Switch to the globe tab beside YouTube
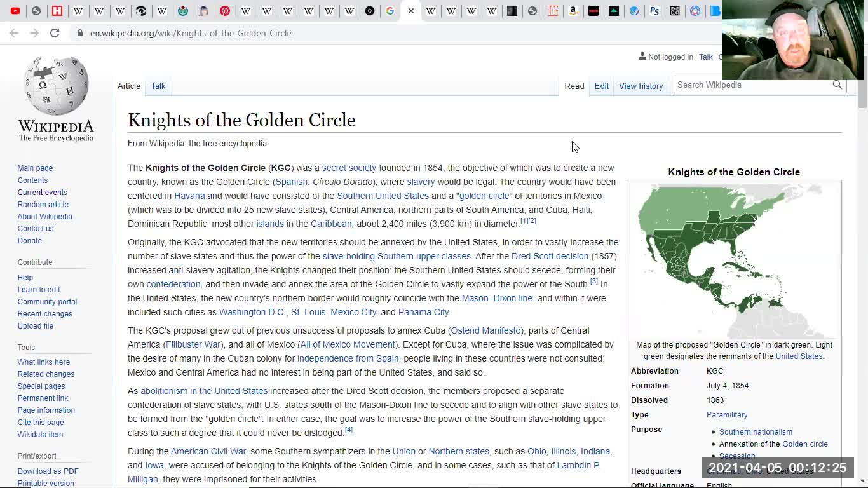Screen dimensions: 868x488 click(x=36, y=11)
